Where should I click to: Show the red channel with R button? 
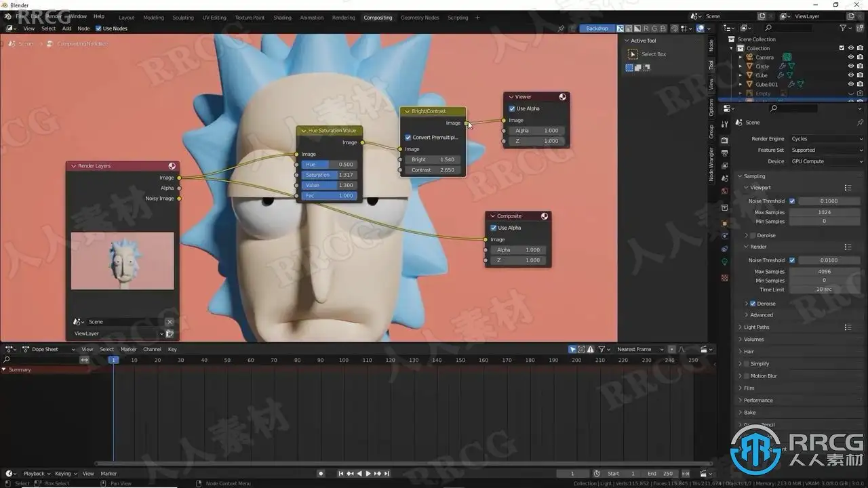646,28
